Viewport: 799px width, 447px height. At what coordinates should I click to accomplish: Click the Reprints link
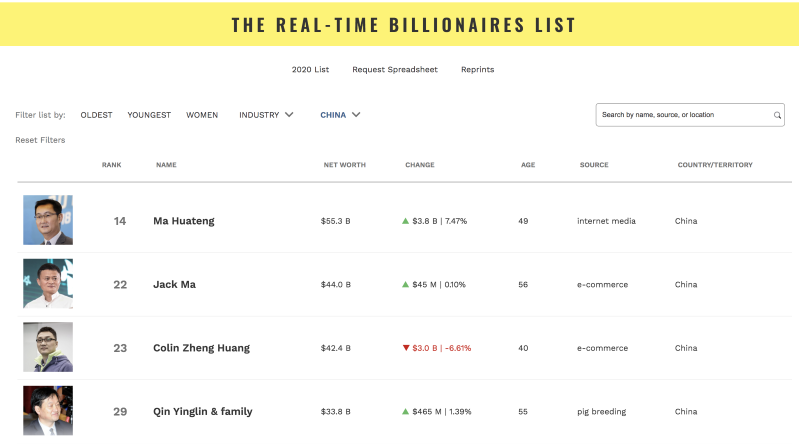[477, 69]
